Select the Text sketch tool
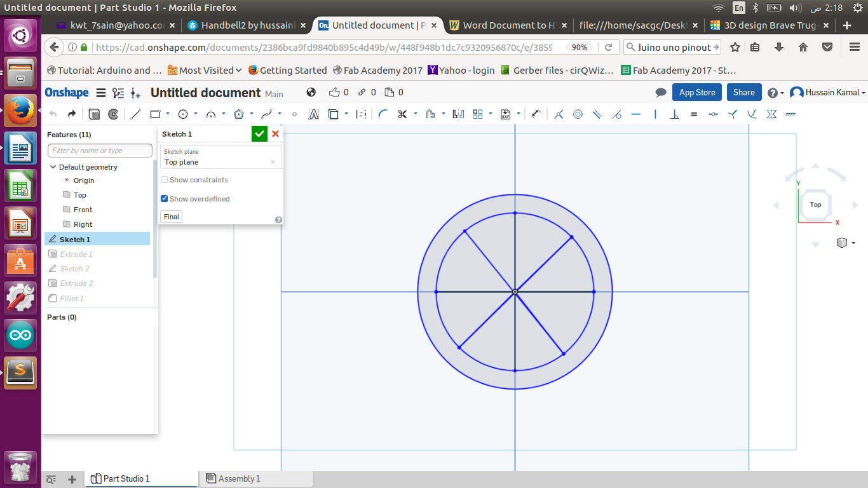The height and width of the screenshot is (488, 868). coord(313,114)
